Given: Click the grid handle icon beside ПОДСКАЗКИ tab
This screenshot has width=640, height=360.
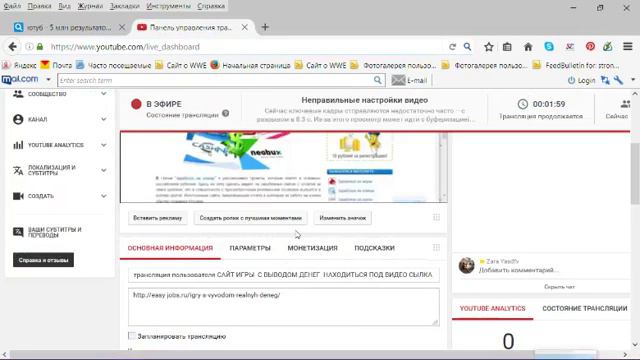Looking at the screenshot, I should [436, 248].
